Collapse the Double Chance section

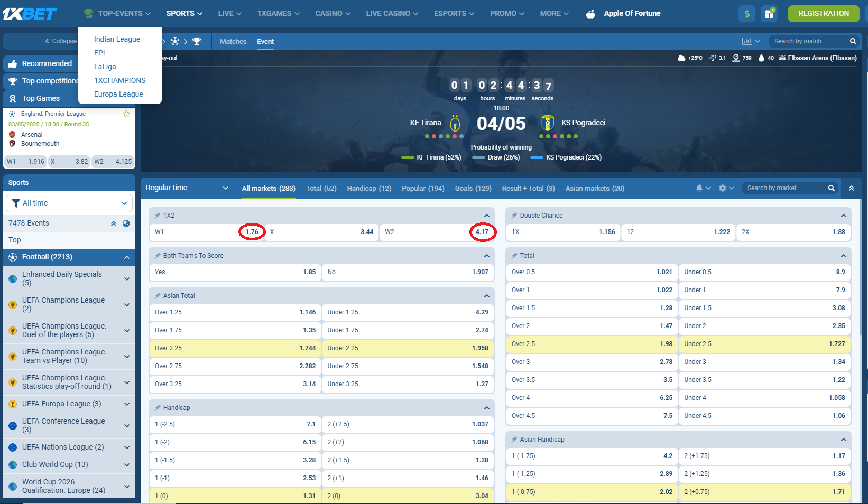(843, 216)
